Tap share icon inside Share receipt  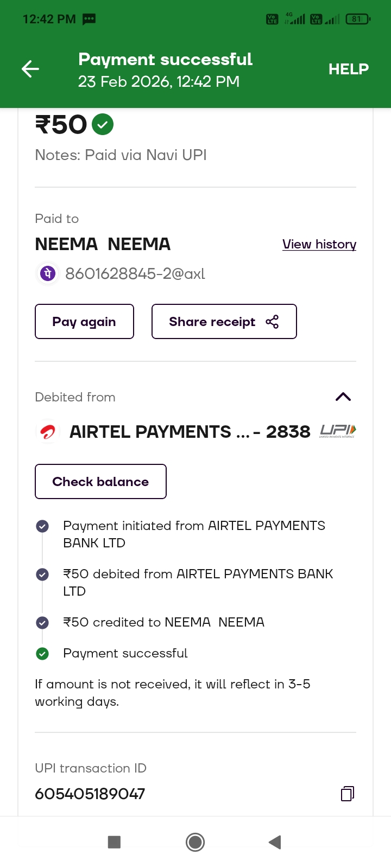coord(272,322)
